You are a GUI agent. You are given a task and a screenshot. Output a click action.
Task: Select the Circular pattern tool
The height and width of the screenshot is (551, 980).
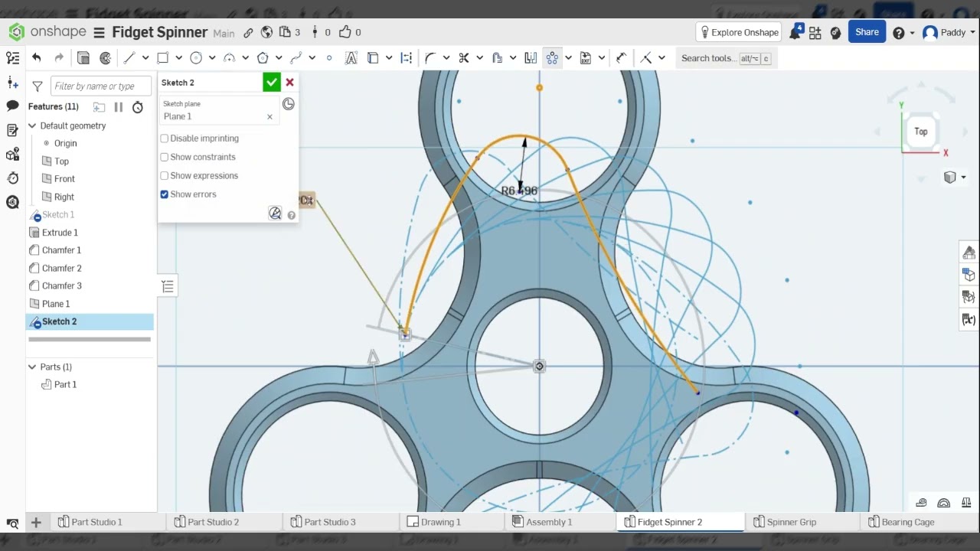552,58
